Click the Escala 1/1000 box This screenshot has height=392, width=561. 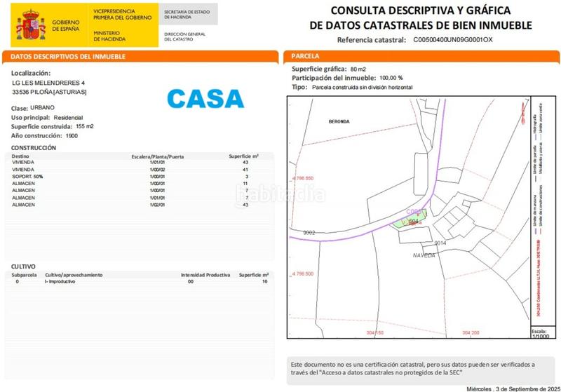pos(539,333)
